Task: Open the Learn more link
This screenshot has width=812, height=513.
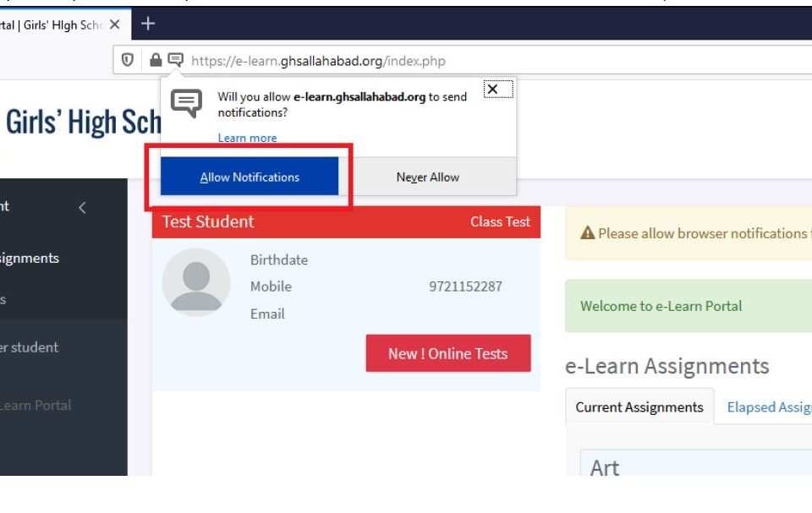Action: click(x=247, y=138)
